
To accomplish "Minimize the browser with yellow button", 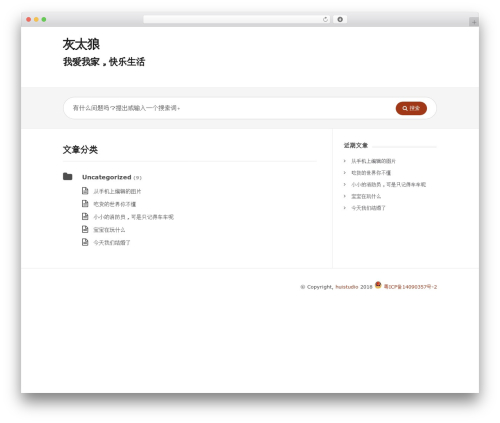I will point(36,19).
